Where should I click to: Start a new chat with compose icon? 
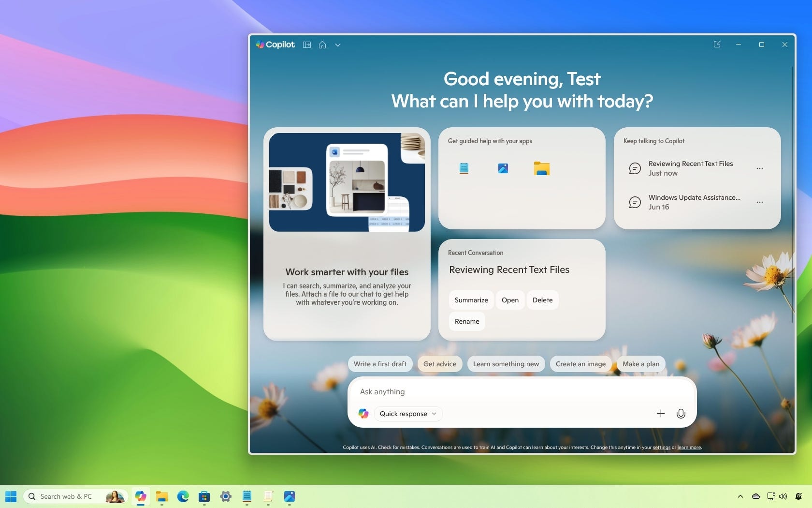717,45
